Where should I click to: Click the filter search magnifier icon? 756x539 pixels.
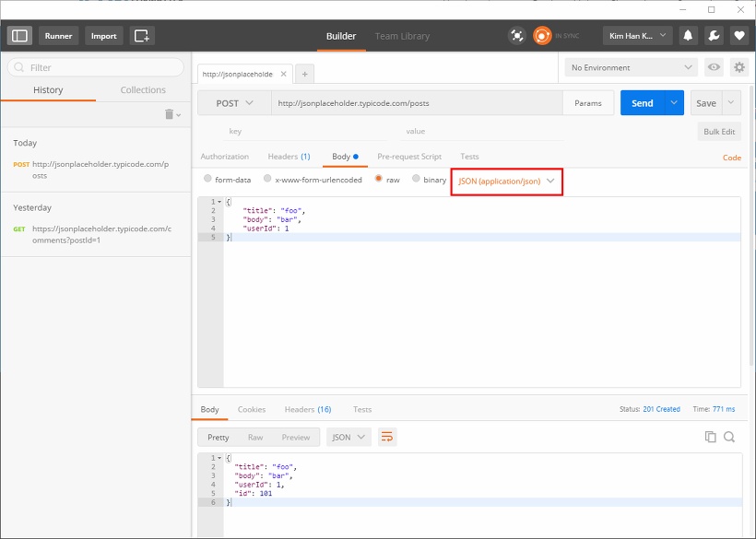pyautogui.click(x=18, y=67)
